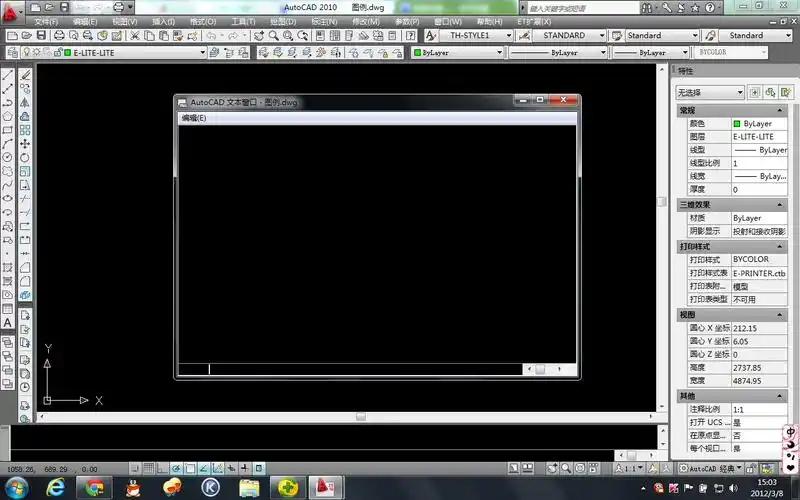This screenshot has height=500, width=800.
Task: Toggle Snap Mode in status bar
Action: coord(135,468)
